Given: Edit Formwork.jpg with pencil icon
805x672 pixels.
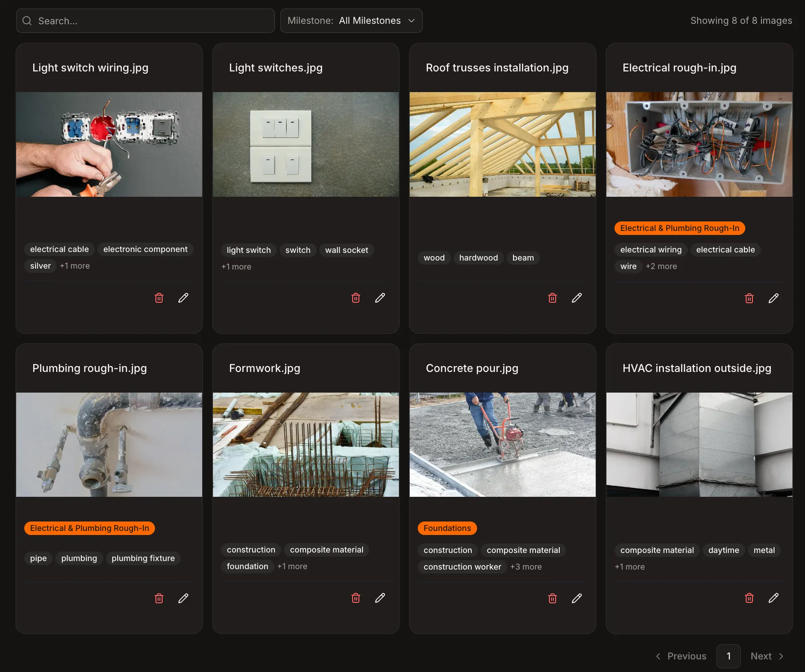Looking at the screenshot, I should click(380, 598).
